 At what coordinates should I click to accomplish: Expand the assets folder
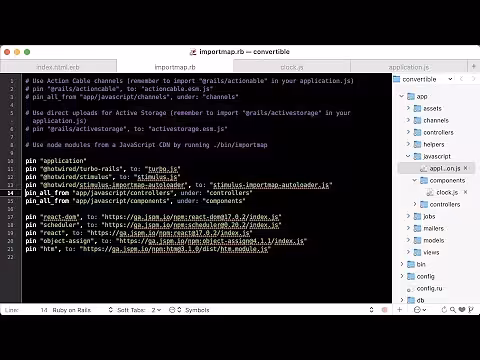pos(408,108)
